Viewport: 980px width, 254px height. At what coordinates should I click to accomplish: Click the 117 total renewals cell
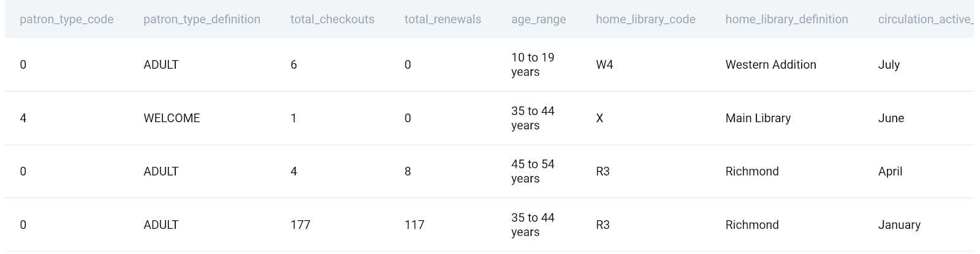[414, 225]
